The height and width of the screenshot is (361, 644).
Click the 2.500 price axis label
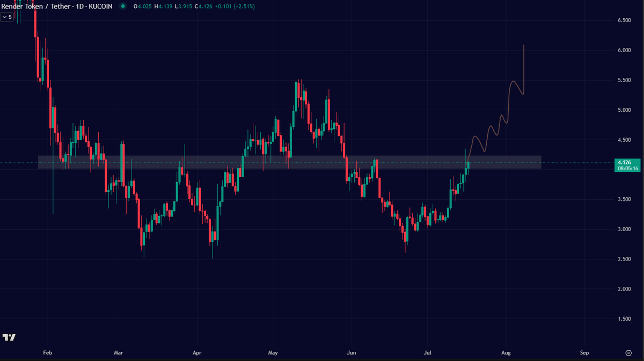(x=624, y=259)
